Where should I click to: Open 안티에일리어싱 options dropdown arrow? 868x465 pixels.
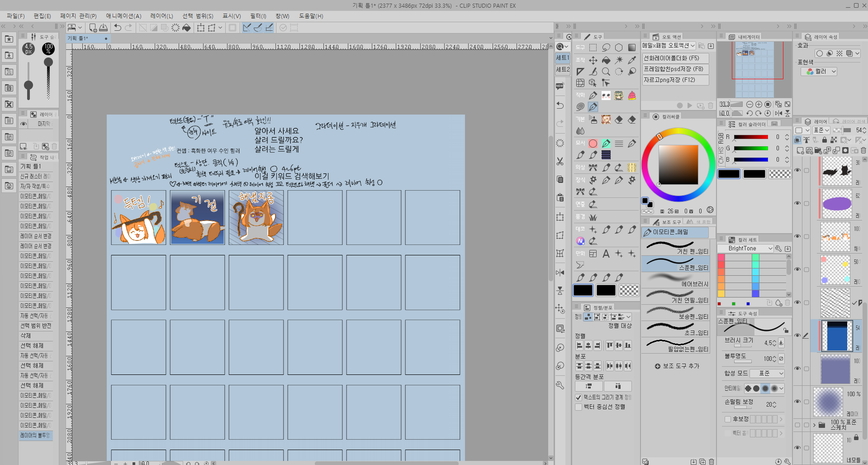(782, 388)
